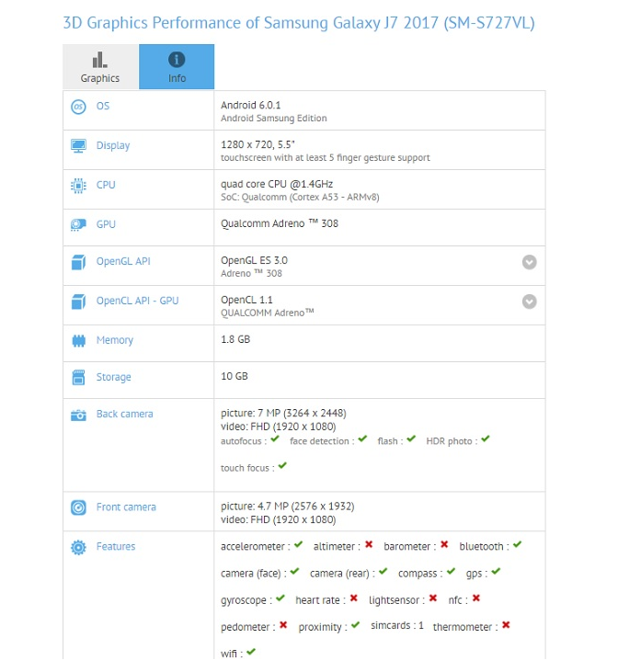Click the touch focus check mark

(x=282, y=465)
